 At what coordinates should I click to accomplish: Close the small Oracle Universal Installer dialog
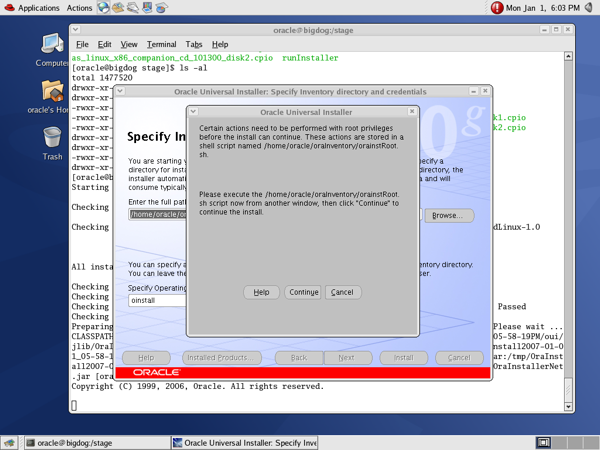pos(412,111)
